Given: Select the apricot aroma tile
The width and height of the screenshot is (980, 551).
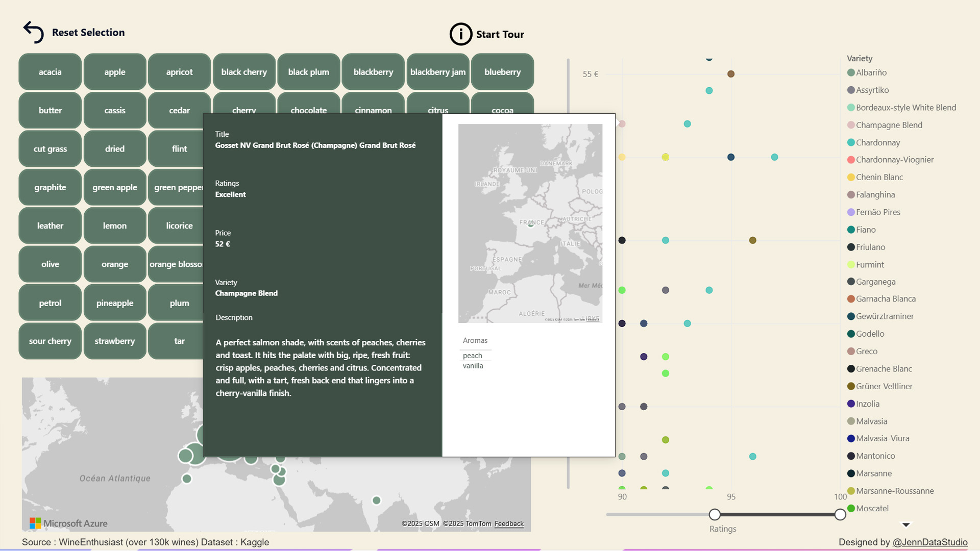Looking at the screenshot, I should pyautogui.click(x=179, y=72).
